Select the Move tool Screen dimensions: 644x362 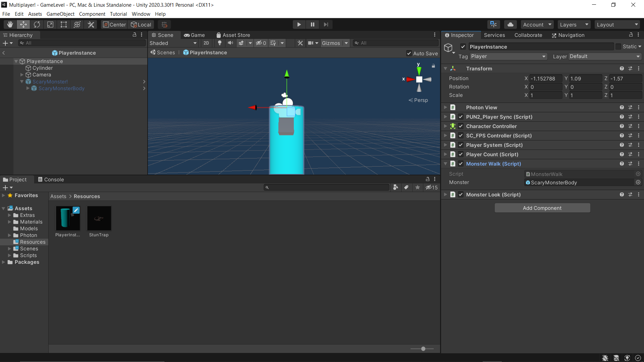pos(23,24)
